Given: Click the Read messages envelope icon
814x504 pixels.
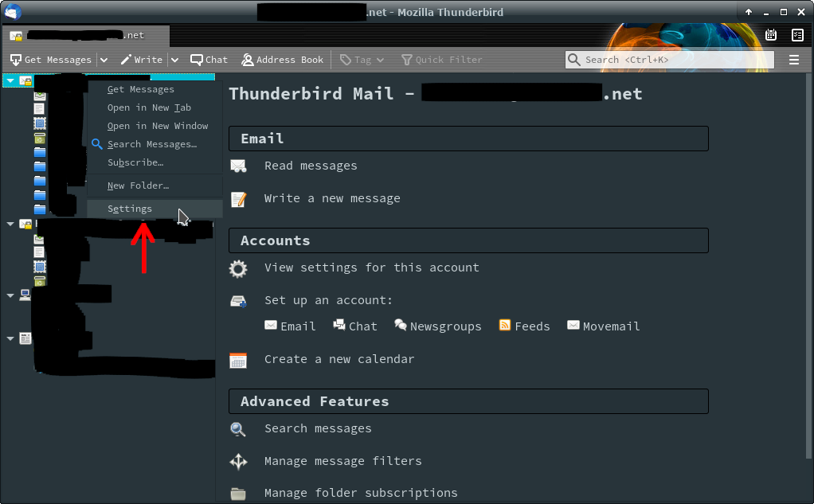Looking at the screenshot, I should [x=238, y=166].
